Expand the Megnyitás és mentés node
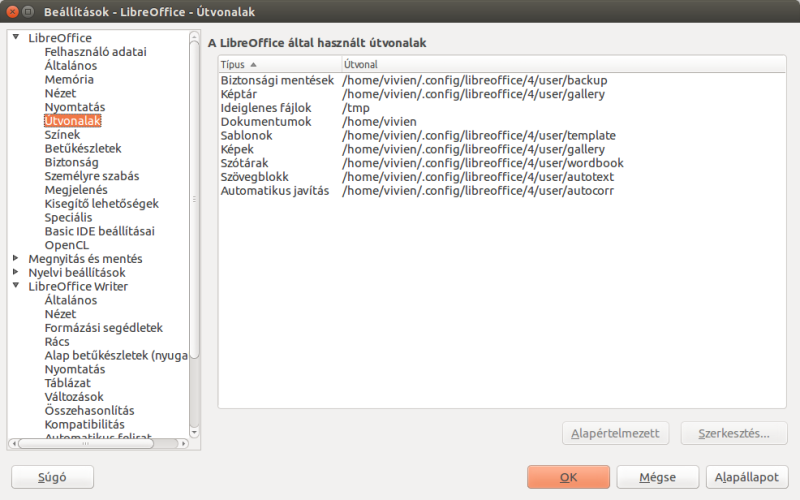This screenshot has height=500, width=800. (16, 258)
